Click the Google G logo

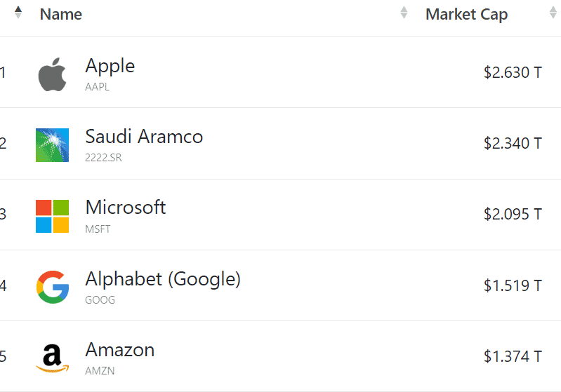click(x=52, y=287)
